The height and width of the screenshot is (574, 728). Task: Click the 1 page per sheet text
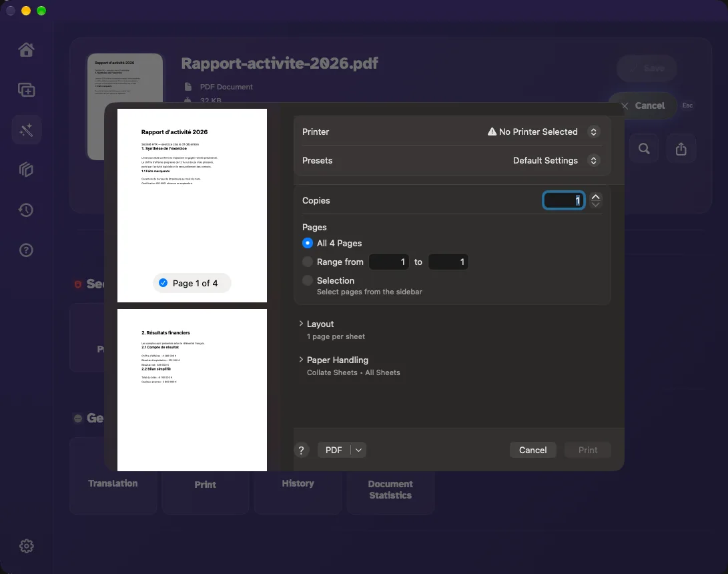coord(336,336)
